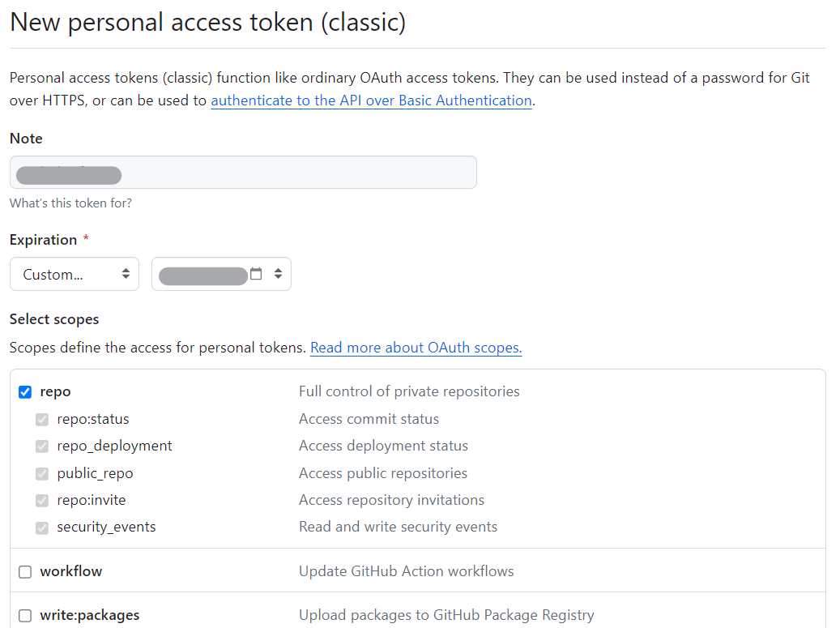Toggle the repo_deployment checkbox
The width and height of the screenshot is (840, 628).
41,446
